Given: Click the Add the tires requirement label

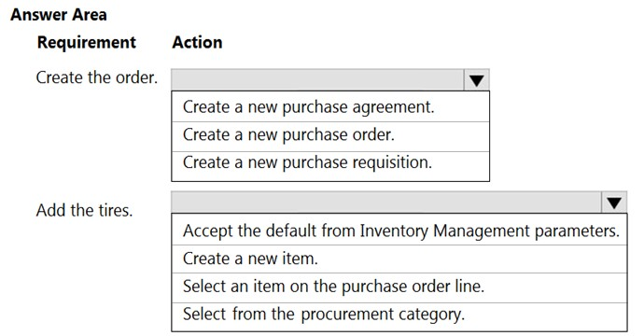Looking at the screenshot, I should tap(84, 210).
